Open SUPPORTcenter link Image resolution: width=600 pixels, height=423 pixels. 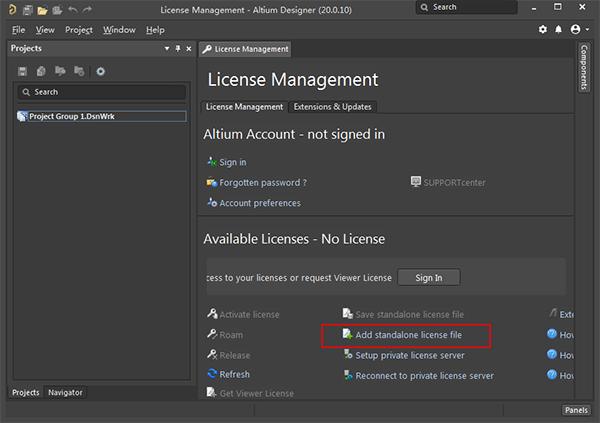click(x=454, y=183)
